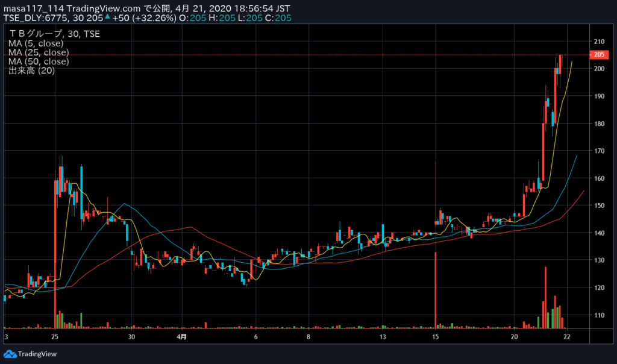Viewport: 617px width, 364px height.
Task: Click the 15 date axis label
Action: pos(435,337)
